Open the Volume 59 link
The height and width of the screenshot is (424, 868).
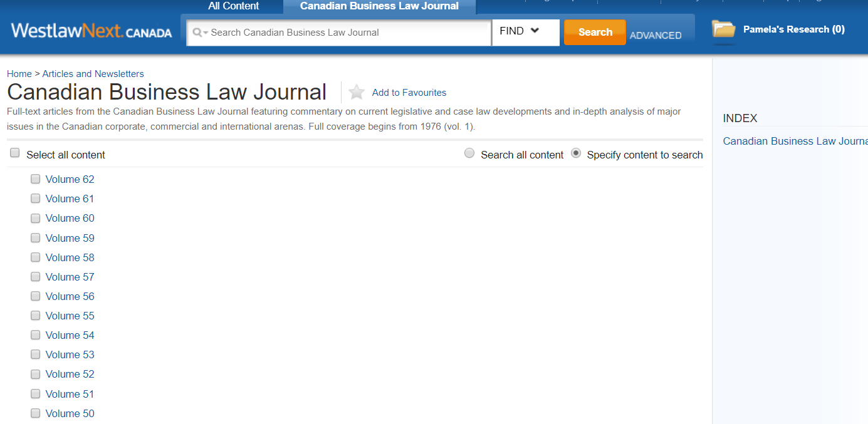pos(70,238)
